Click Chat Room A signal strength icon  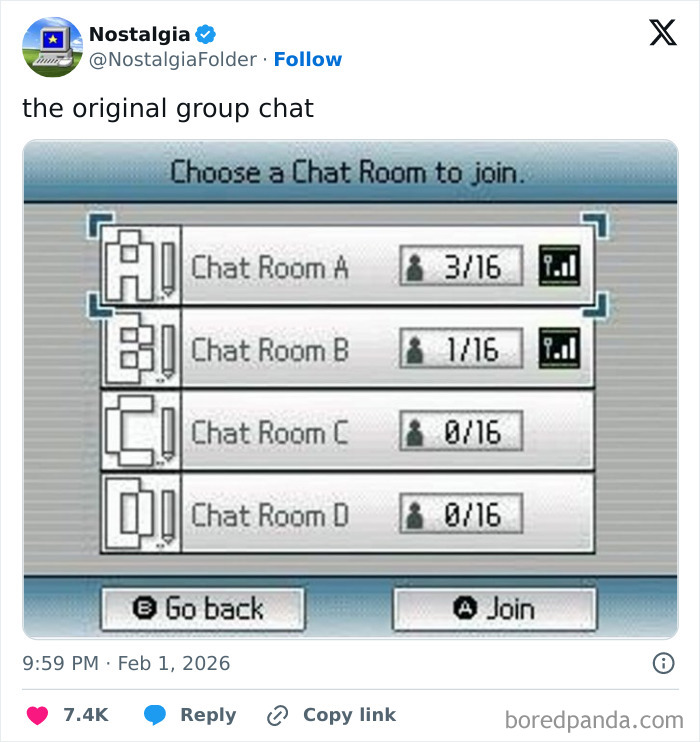coord(561,266)
